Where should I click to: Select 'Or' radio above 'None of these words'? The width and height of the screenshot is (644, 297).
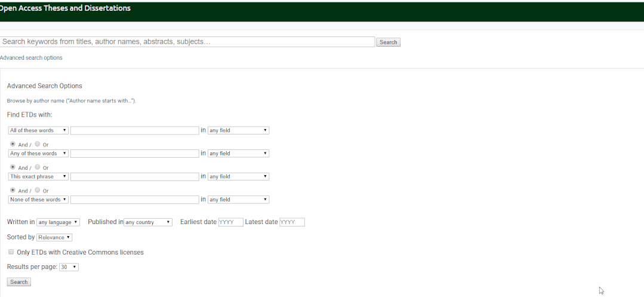38,190
